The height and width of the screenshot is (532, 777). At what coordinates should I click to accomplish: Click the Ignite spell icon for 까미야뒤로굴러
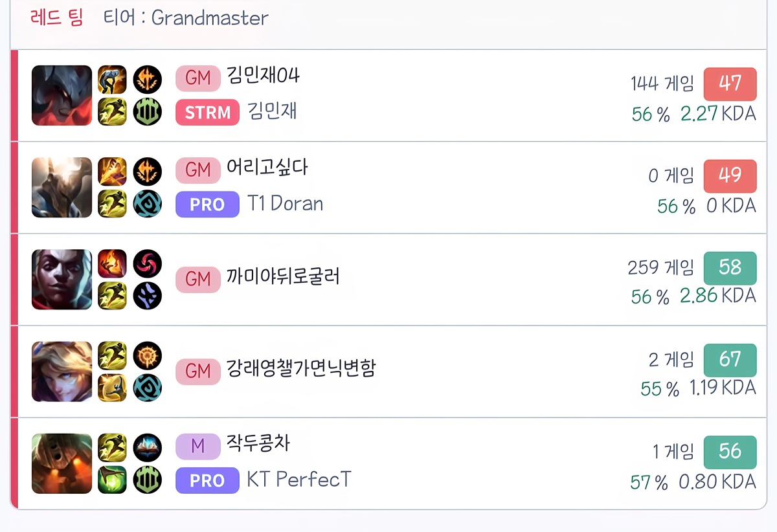112,263
